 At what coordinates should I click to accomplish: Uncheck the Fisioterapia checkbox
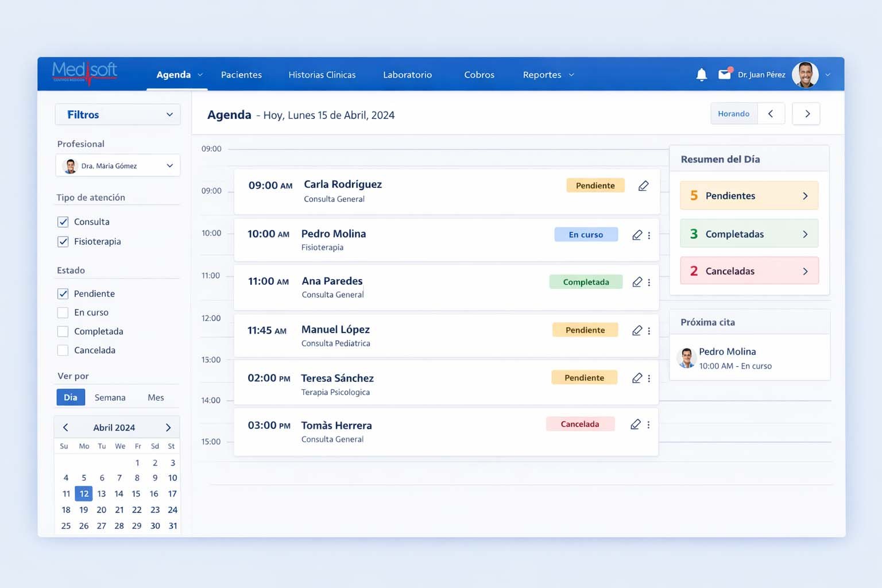(x=63, y=242)
